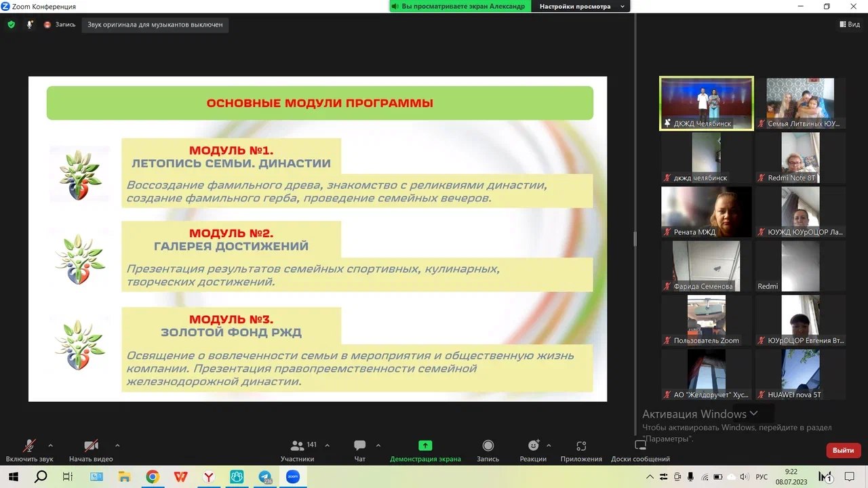
Task: Click the Запись record button in toolbar
Action: [x=488, y=451]
